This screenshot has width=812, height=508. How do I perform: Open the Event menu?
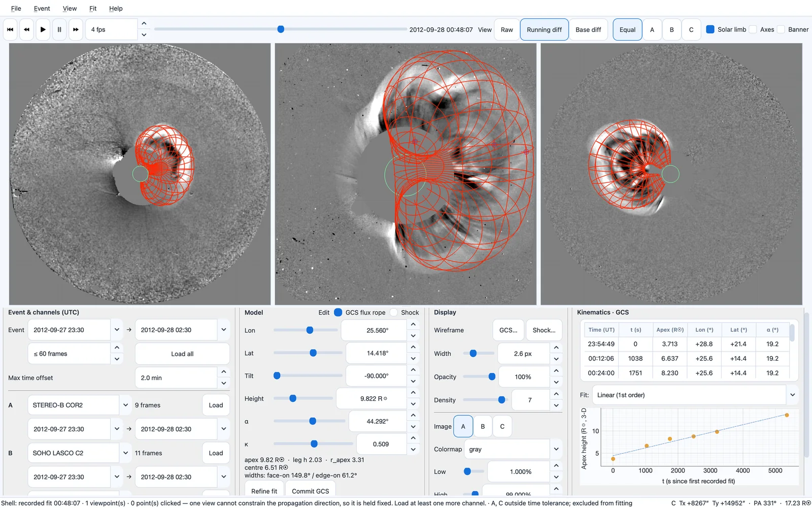point(42,8)
